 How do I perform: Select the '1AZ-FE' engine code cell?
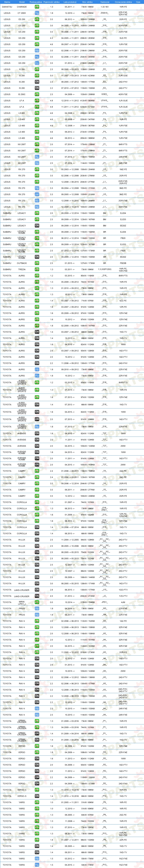pos(123,621)
